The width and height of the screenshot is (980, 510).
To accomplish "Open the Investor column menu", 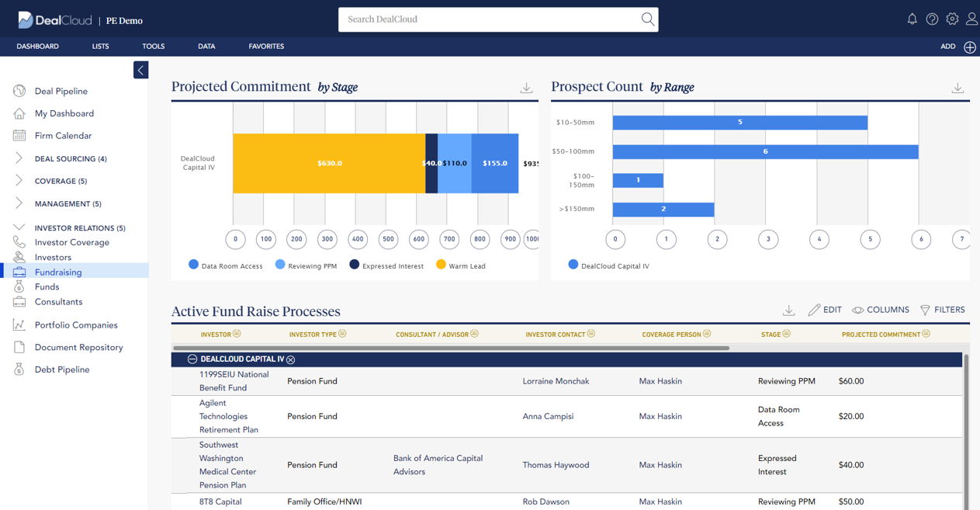I will click(237, 334).
